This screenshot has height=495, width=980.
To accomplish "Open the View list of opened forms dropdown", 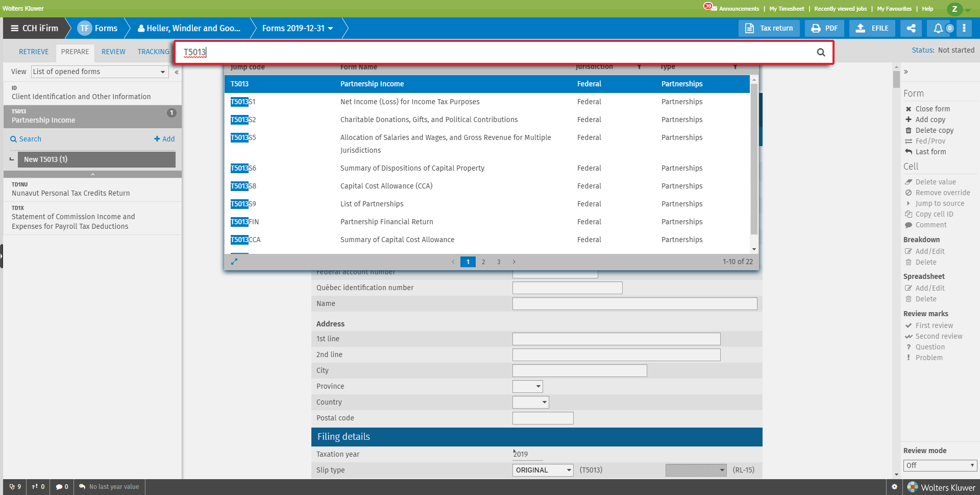I will pos(100,72).
